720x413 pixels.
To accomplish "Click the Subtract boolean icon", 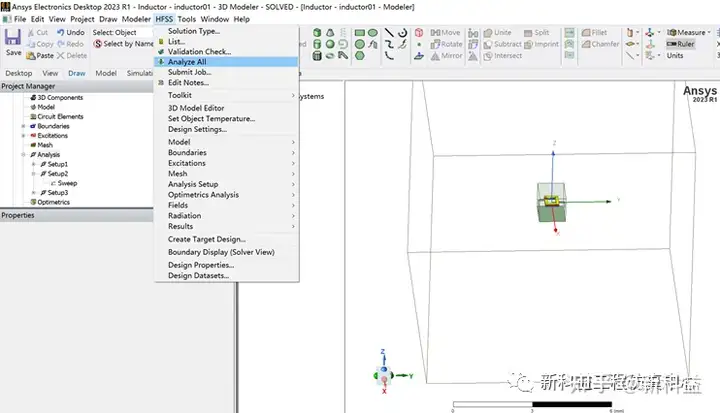I will (488, 44).
